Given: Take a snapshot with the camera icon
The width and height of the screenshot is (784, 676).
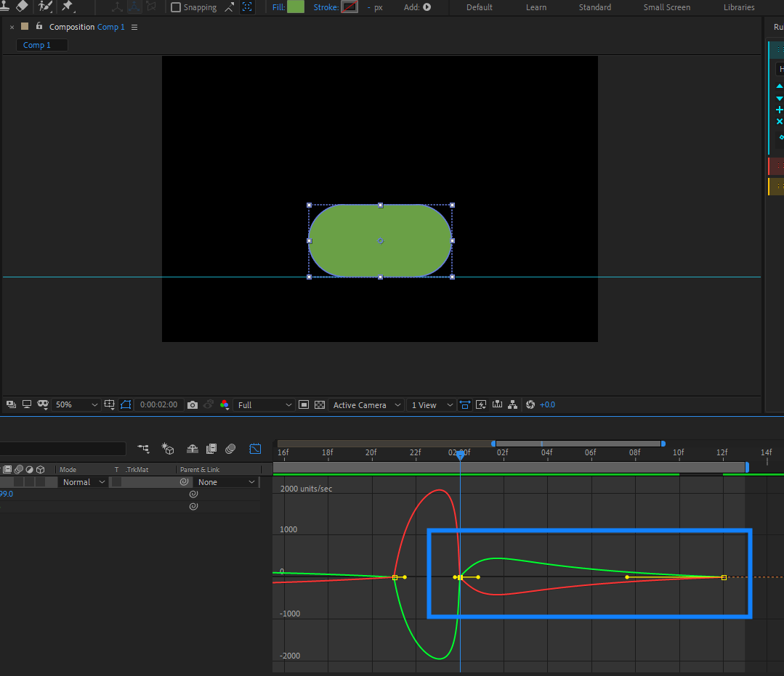Looking at the screenshot, I should pos(193,404).
